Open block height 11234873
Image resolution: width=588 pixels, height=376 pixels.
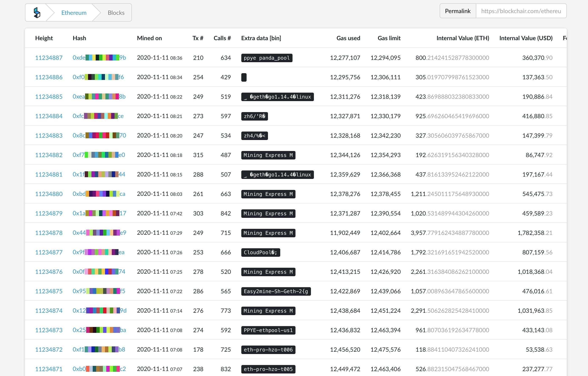pyautogui.click(x=49, y=330)
